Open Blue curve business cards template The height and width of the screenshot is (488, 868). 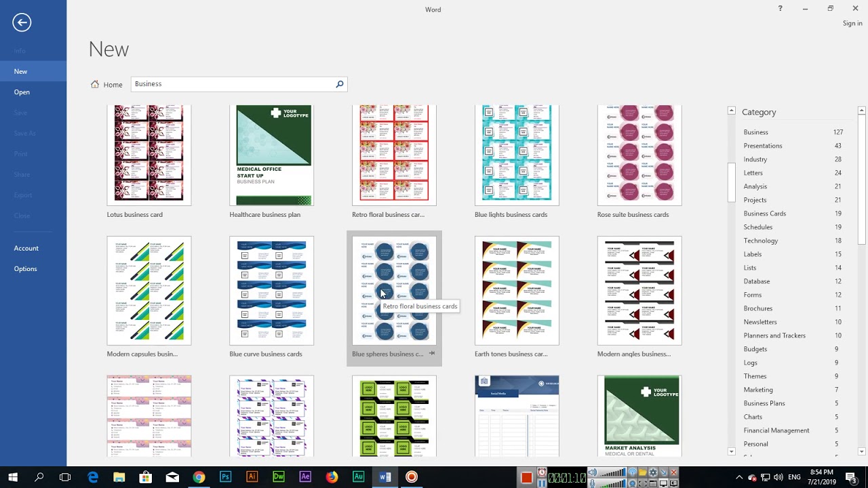272,291
